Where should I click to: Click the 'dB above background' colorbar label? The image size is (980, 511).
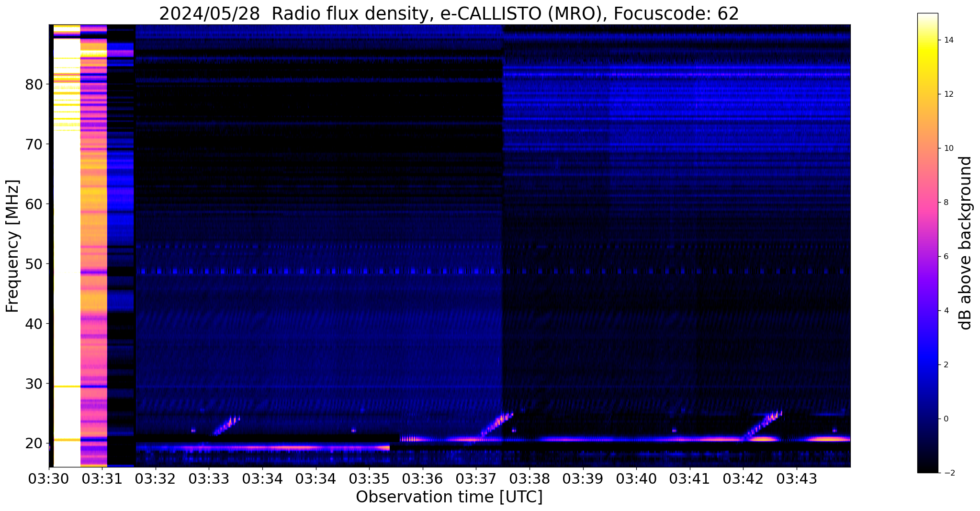965,243
